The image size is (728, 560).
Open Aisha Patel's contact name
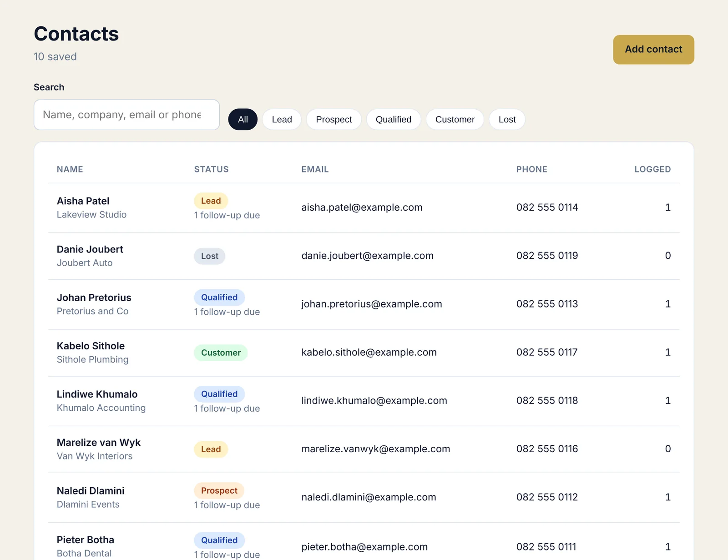click(83, 201)
